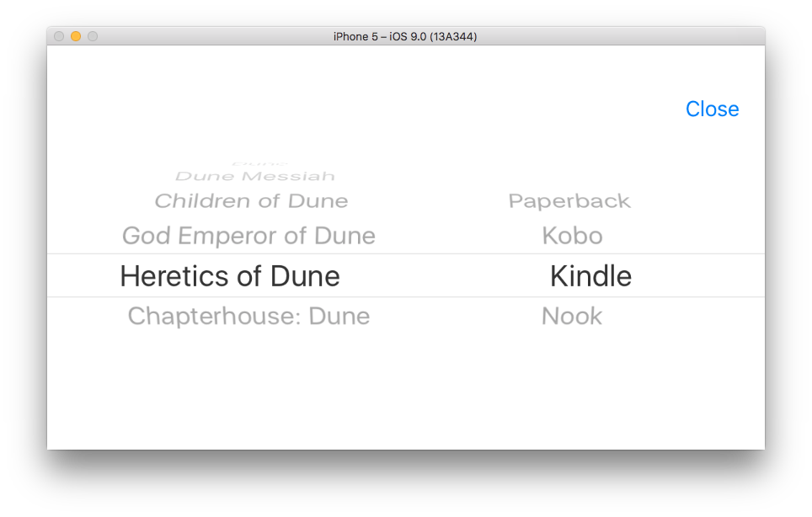This screenshot has height=517, width=812.
Task: Tap the faint Dune row above Dune Messiah
Action: point(259,164)
